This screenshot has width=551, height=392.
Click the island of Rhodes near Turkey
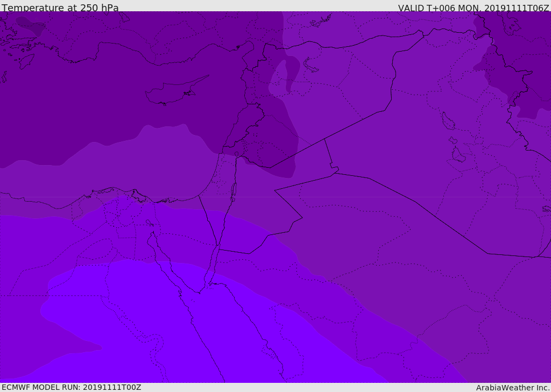point(25,61)
